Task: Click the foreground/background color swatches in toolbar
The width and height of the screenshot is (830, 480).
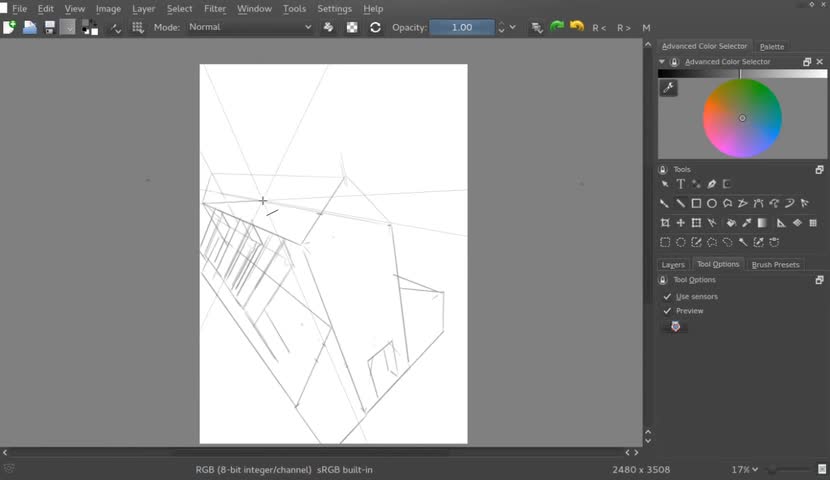Action: (x=89, y=28)
